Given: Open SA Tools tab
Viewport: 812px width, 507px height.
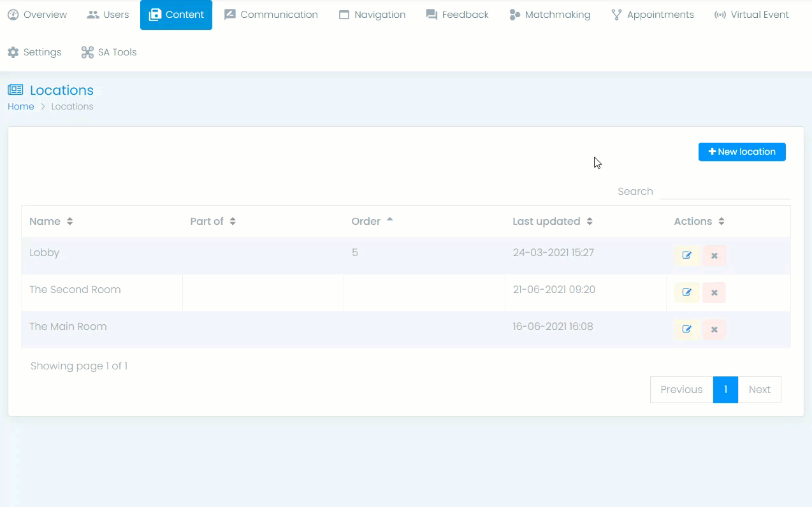Looking at the screenshot, I should point(109,52).
